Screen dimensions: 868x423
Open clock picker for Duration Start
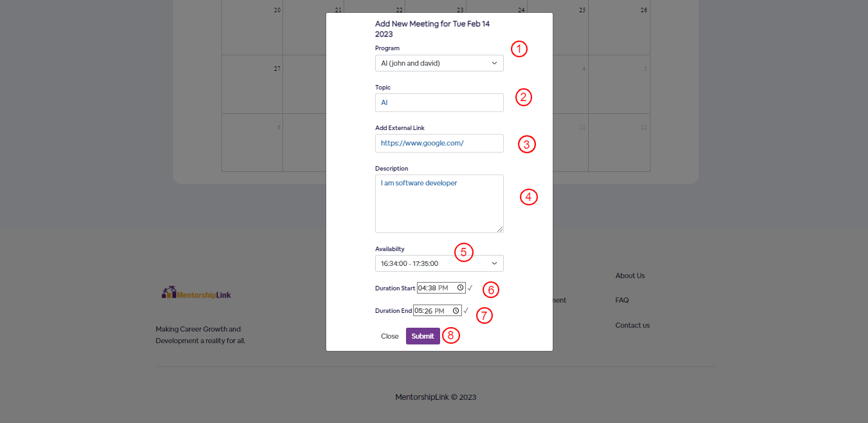[460, 288]
